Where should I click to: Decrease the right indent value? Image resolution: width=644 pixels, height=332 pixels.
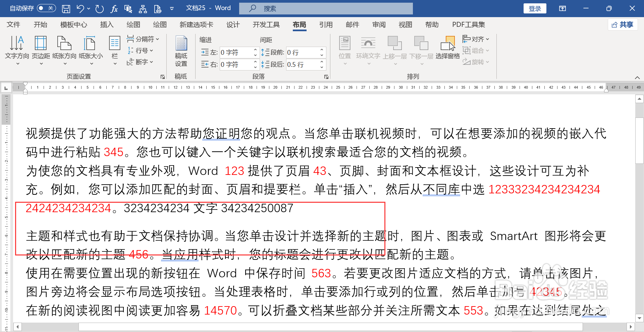(x=255, y=67)
